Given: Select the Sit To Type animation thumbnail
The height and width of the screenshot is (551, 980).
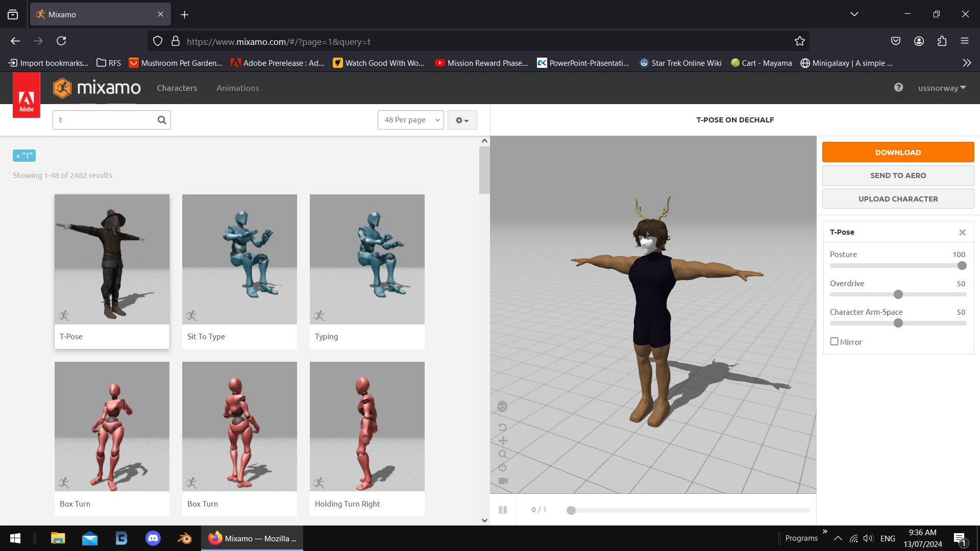Looking at the screenshot, I should pyautogui.click(x=239, y=260).
